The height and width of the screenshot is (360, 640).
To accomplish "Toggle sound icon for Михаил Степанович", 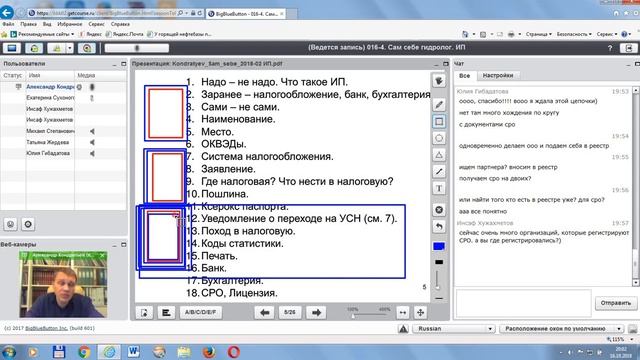I will 92,131.
